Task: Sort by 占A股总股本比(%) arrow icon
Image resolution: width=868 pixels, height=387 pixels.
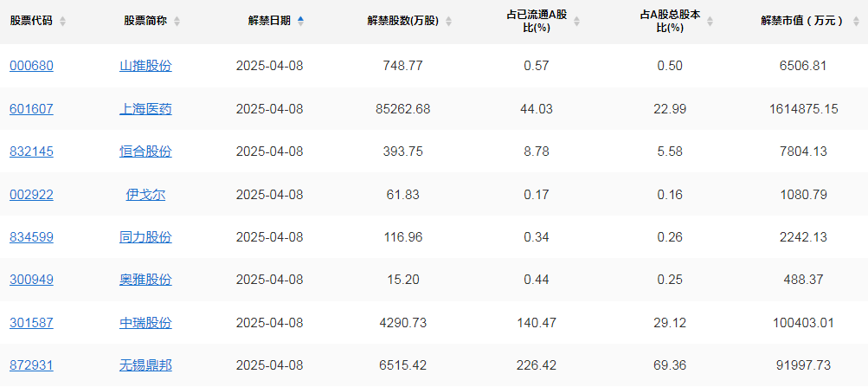Action: coord(710,22)
